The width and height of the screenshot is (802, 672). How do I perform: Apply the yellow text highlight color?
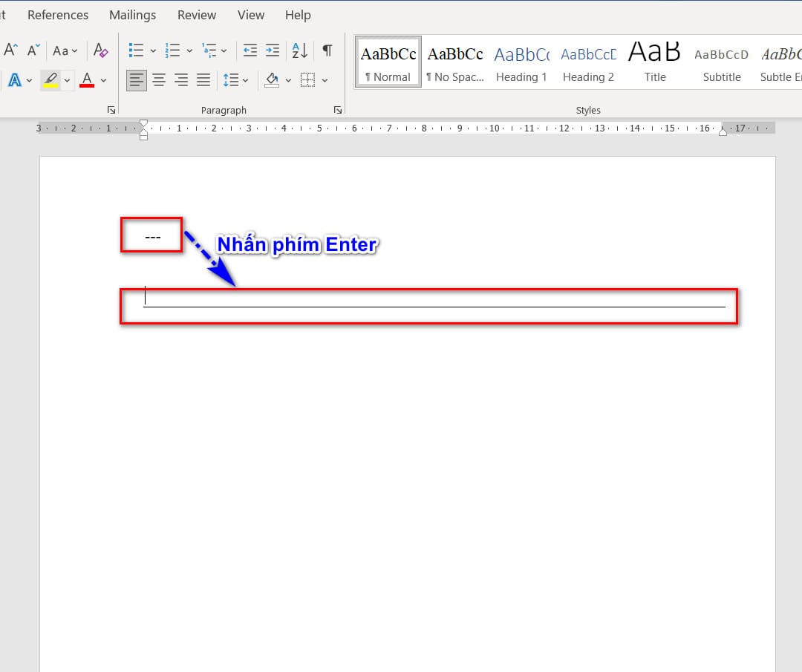coord(50,79)
